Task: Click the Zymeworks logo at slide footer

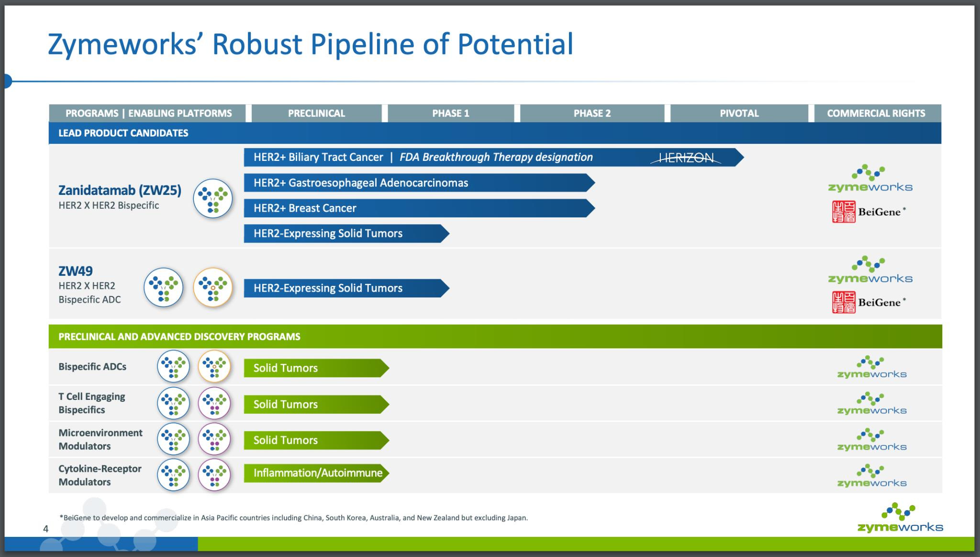Action: click(900, 518)
